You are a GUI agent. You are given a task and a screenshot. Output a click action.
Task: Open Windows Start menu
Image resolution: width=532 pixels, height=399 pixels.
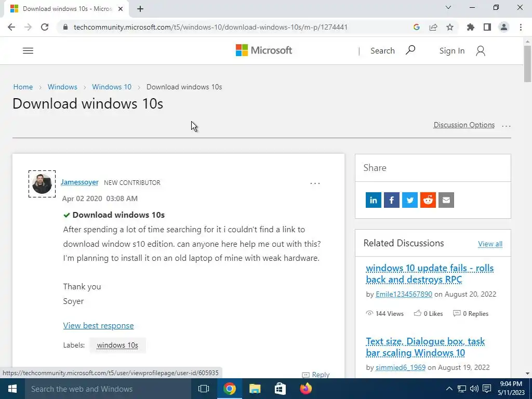tap(12, 389)
